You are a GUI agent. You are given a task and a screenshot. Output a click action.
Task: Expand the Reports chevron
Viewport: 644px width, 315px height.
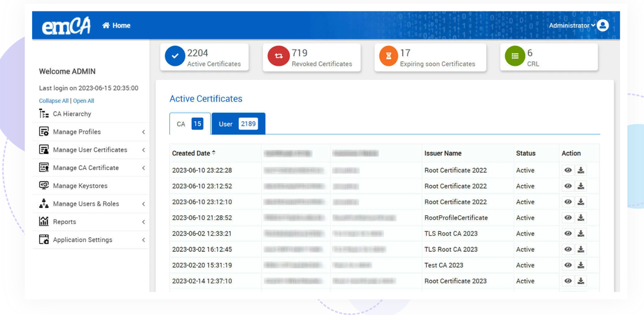pyautogui.click(x=144, y=222)
